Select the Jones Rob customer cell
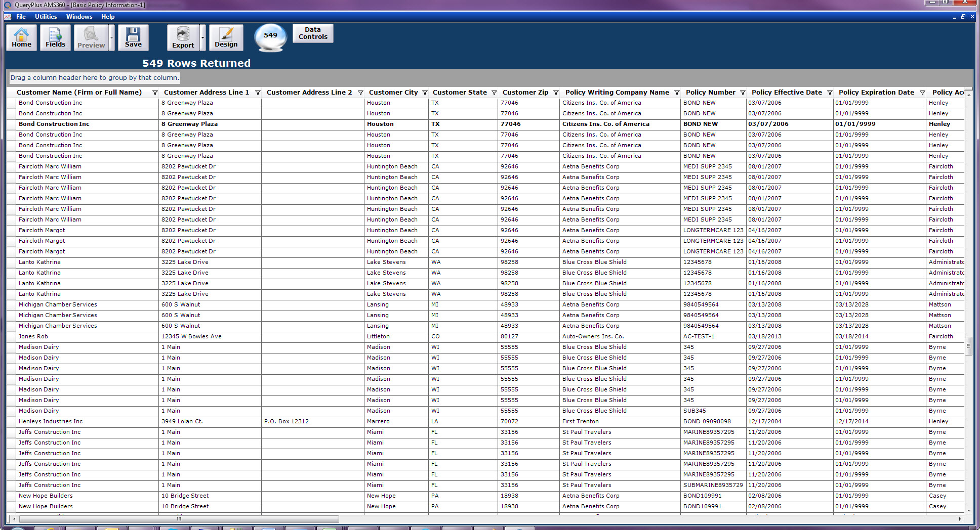Viewport: 980px width, 530px height. click(x=88, y=336)
